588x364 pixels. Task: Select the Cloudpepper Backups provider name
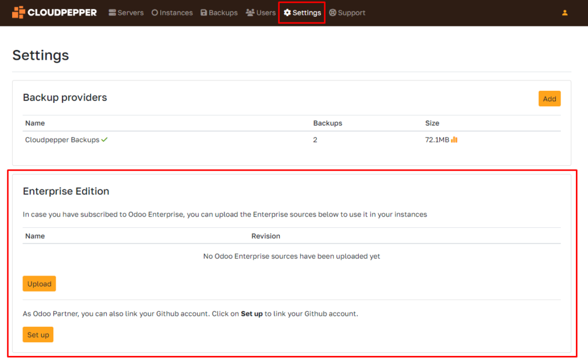(x=63, y=139)
